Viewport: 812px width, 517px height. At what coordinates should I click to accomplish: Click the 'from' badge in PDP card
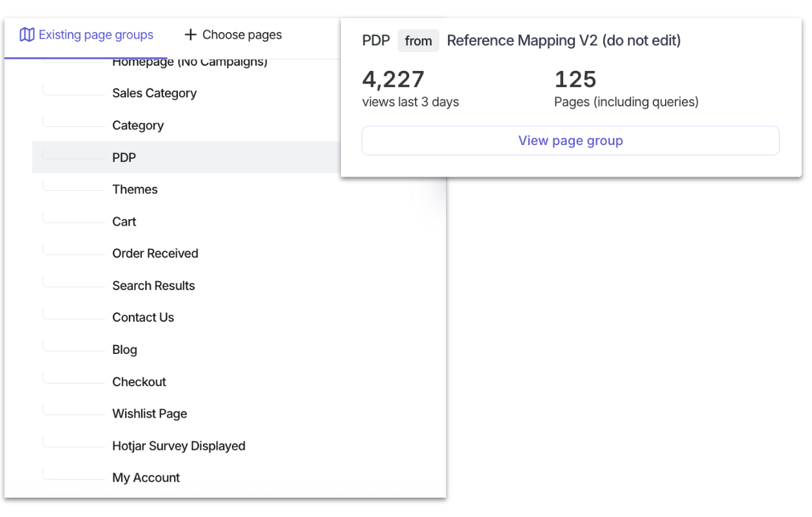coord(418,41)
